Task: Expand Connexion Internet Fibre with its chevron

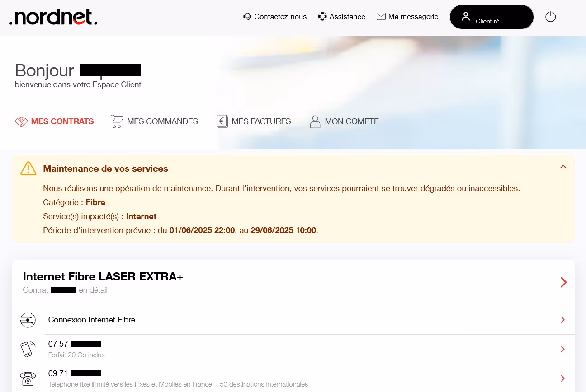Action: 563,320
